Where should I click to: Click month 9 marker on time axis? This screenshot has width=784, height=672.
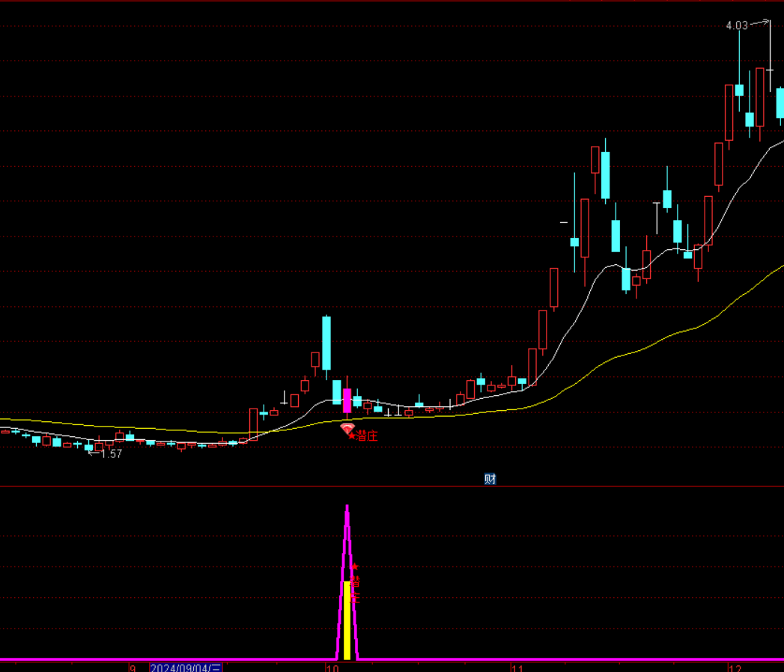(x=133, y=668)
